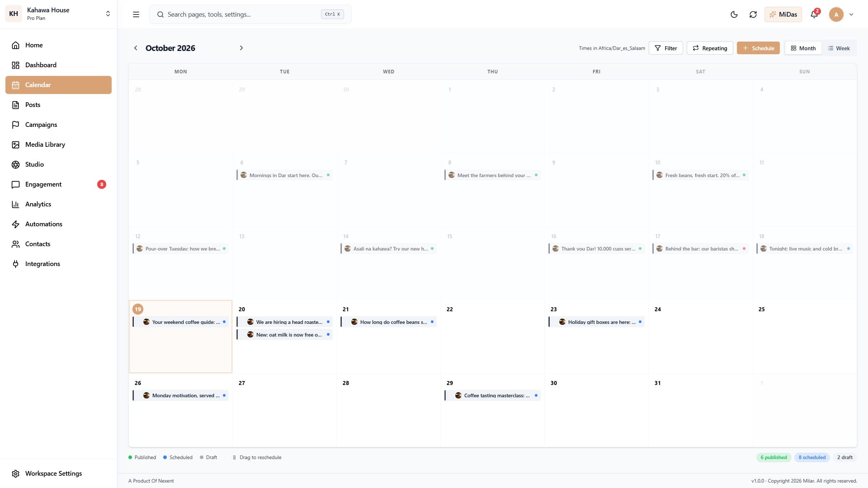868x488 pixels.
Task: Click the search pages input field
Action: (x=250, y=14)
